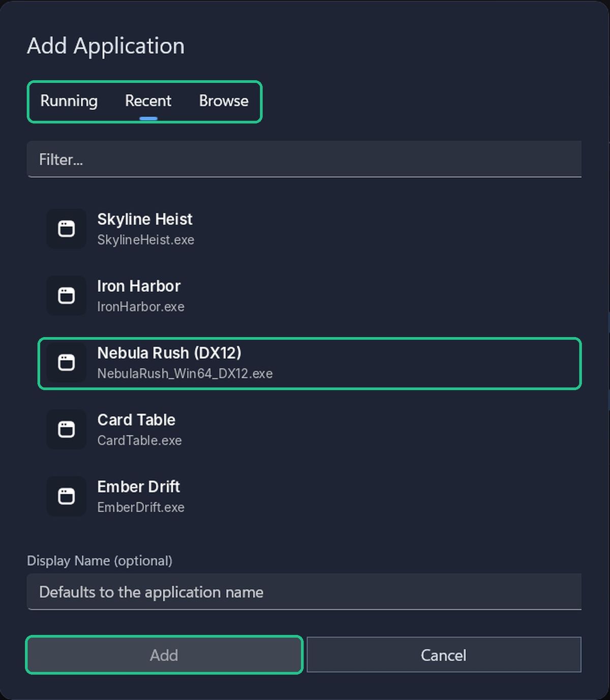Click the Nebula Rush (DX12) application icon

coord(67,362)
